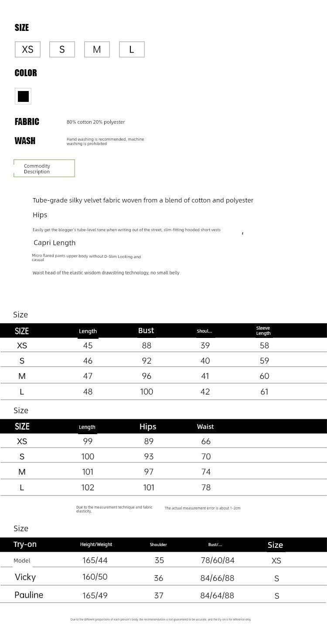Click the Try-on table header

(x=25, y=544)
